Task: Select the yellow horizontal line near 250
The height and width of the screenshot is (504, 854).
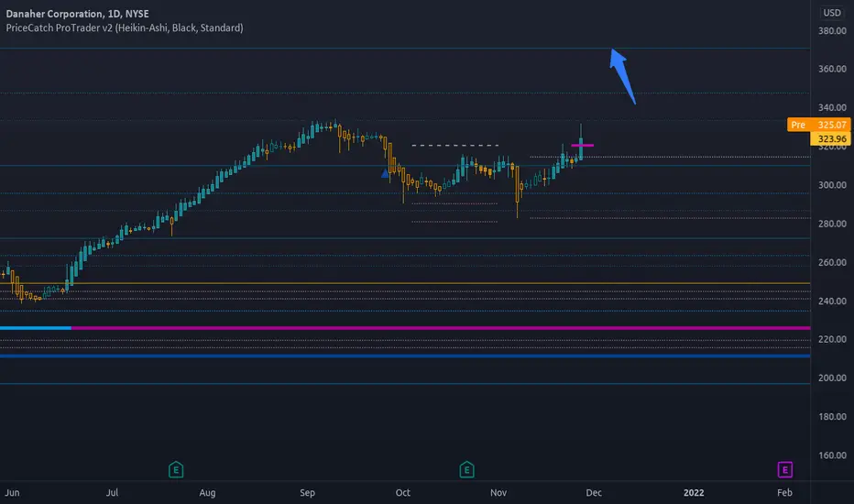Action: tap(405, 283)
